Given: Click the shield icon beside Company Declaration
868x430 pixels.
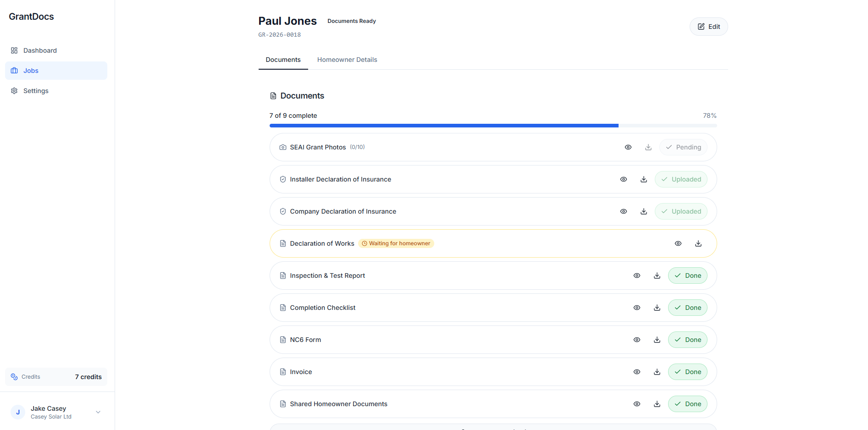Looking at the screenshot, I should [x=283, y=211].
